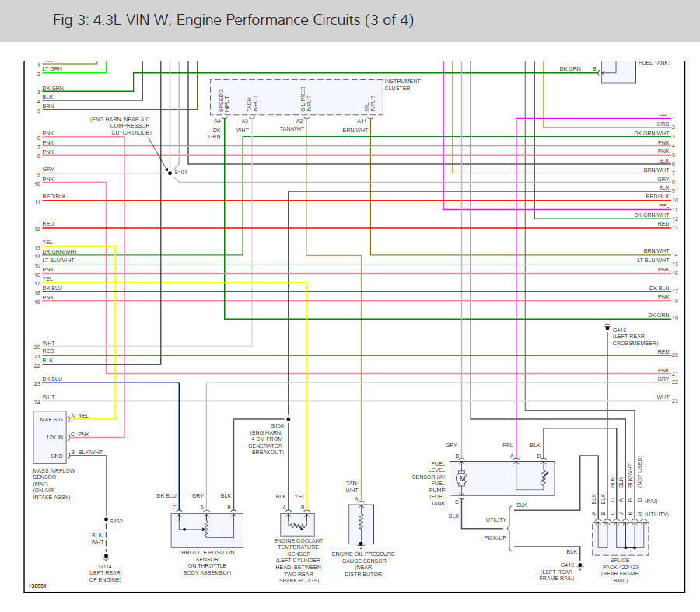Click the LT BLU/WHT label on right side
The height and width of the screenshot is (612, 700).
click(x=653, y=261)
